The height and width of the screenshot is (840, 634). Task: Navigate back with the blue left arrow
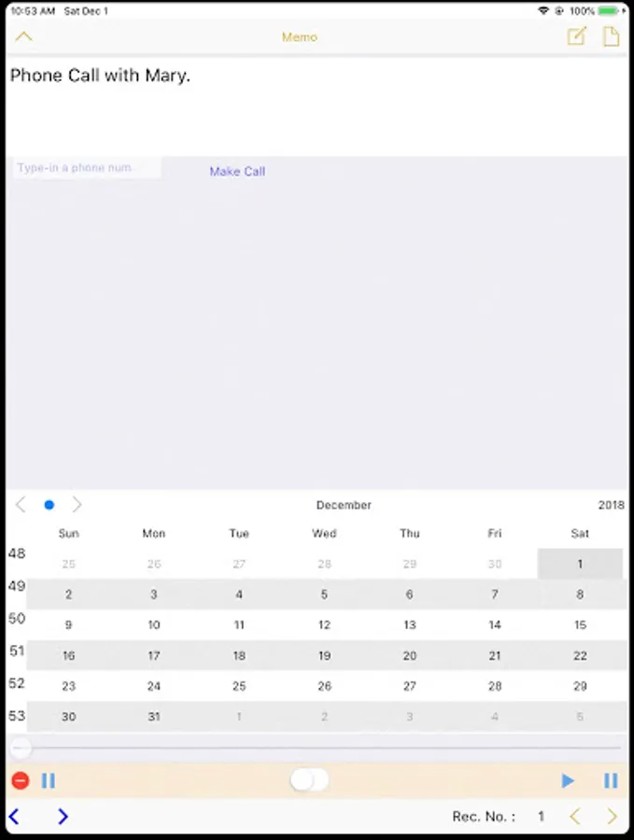tap(14, 817)
